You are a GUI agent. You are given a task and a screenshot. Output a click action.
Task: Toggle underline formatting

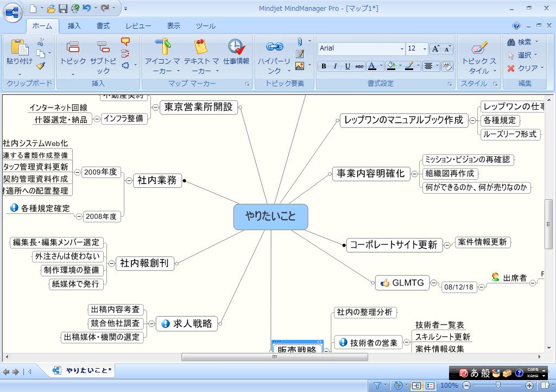347,66
